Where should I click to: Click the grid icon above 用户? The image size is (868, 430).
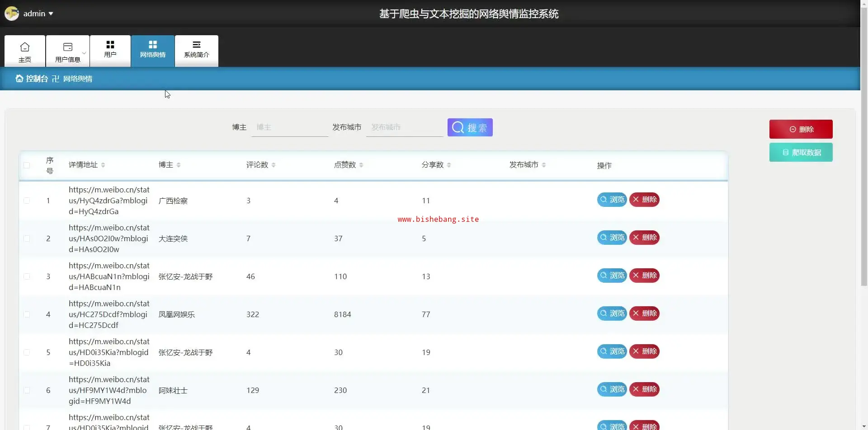click(110, 45)
